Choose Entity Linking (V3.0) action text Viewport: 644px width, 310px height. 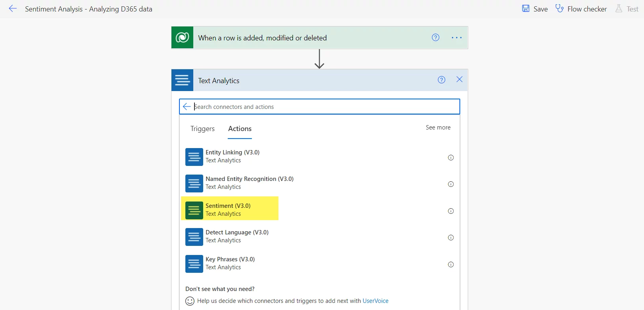(232, 152)
